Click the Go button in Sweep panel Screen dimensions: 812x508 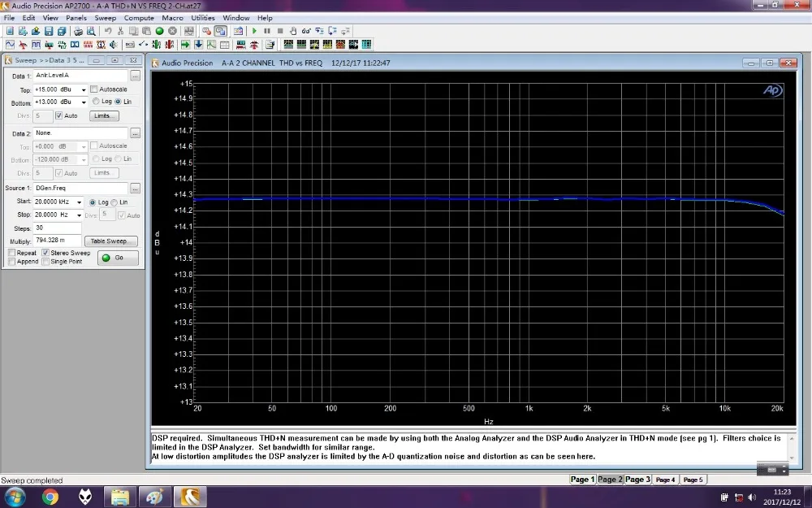coord(118,258)
